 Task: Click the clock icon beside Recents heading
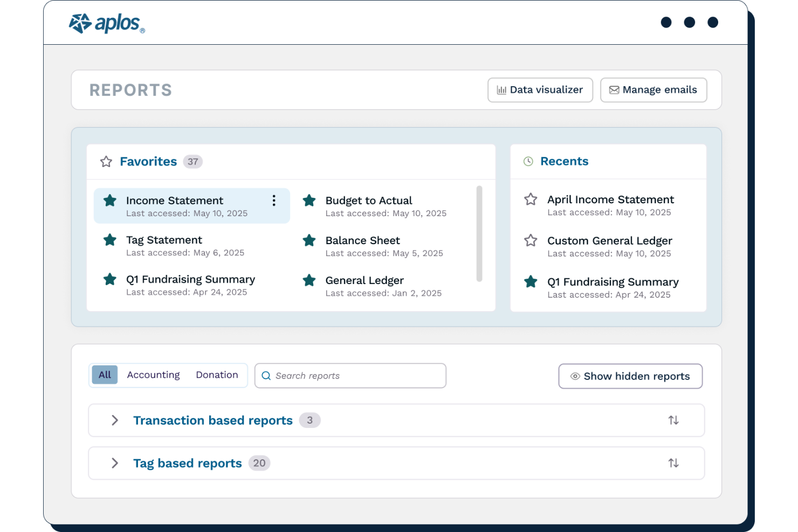click(x=527, y=161)
